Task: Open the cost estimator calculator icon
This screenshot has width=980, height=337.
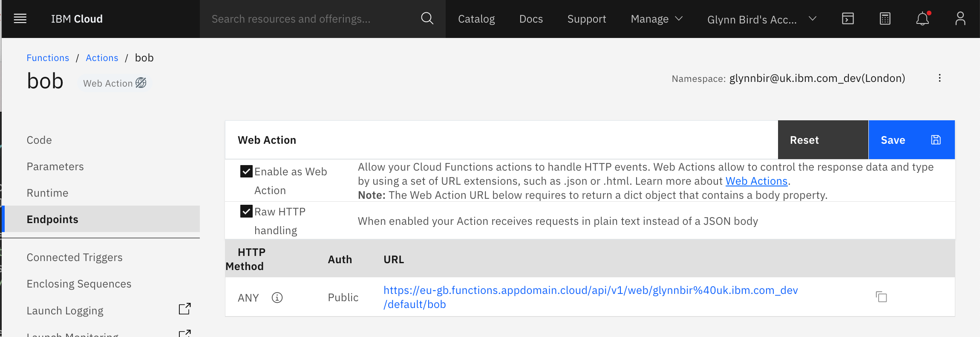Action: coord(885,19)
